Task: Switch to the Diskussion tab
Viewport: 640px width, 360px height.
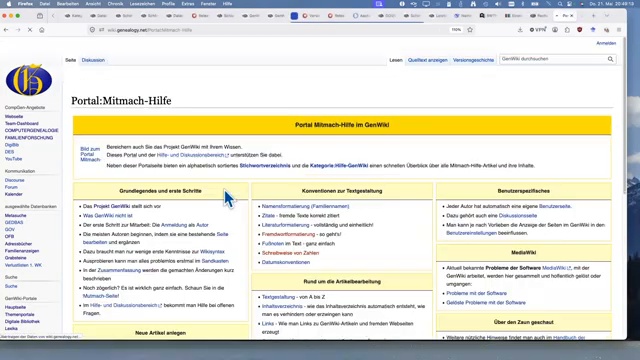Action: coord(93,60)
